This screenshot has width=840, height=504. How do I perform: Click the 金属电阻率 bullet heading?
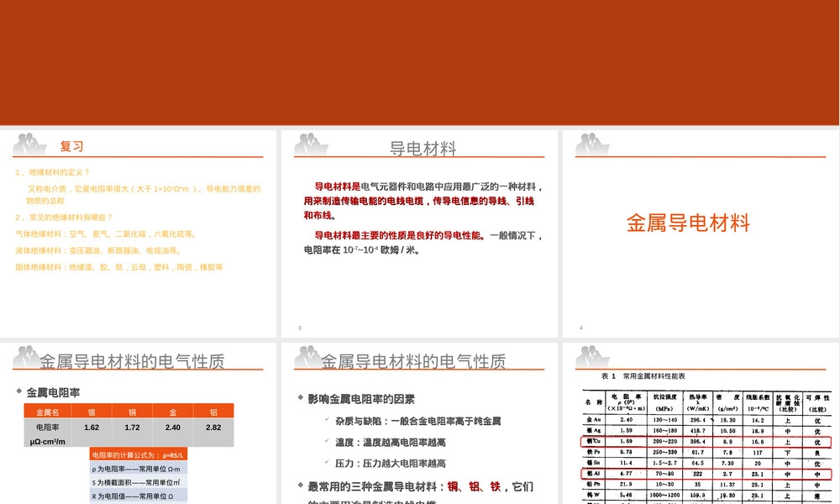tap(53, 392)
